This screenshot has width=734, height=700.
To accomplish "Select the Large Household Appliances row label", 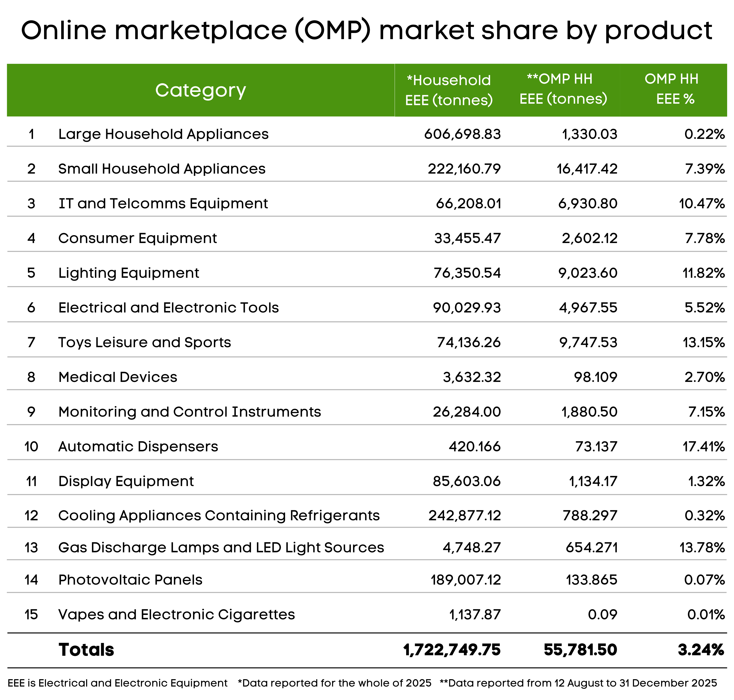I will click(163, 134).
